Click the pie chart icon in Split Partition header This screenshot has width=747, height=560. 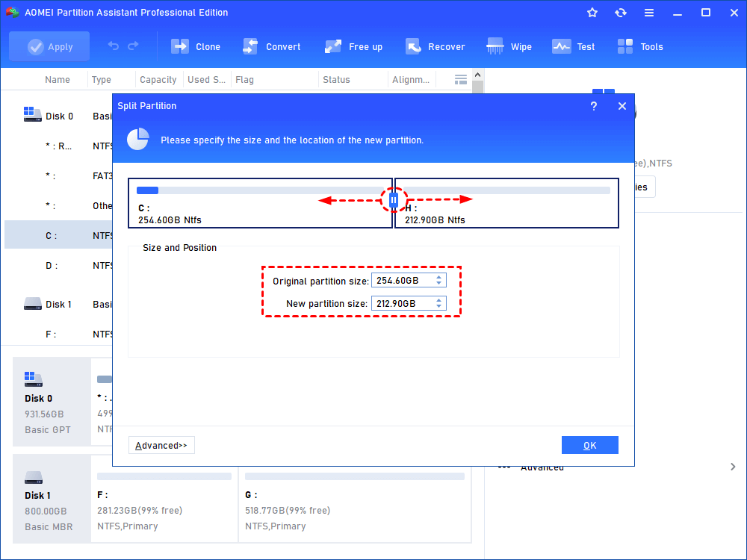point(137,139)
